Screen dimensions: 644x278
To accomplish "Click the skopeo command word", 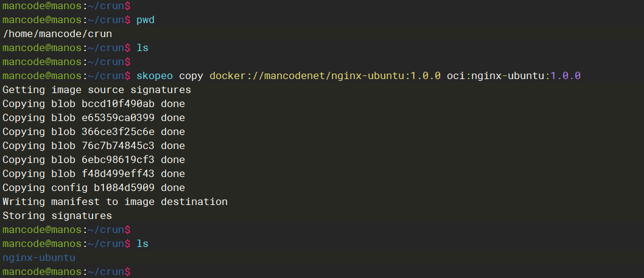I will pyautogui.click(x=155, y=76).
